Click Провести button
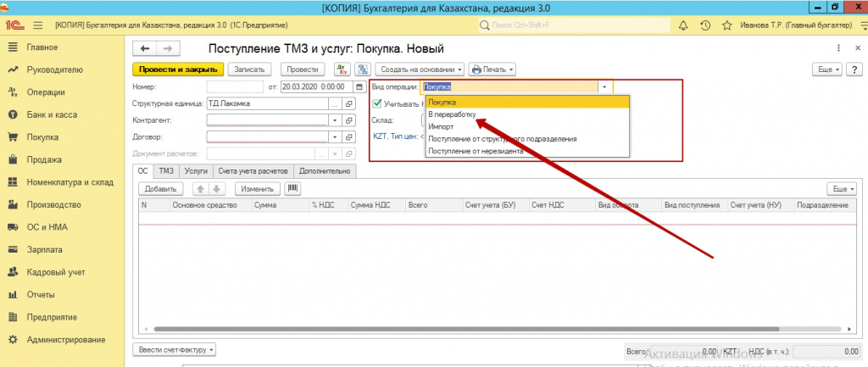The height and width of the screenshot is (367, 868). coord(303,70)
